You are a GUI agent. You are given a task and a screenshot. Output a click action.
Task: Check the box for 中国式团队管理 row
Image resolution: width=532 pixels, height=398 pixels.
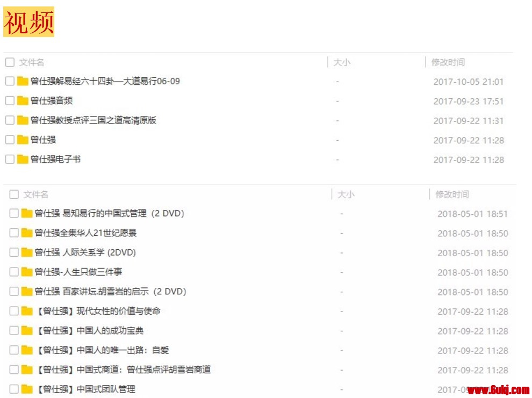coord(14,389)
